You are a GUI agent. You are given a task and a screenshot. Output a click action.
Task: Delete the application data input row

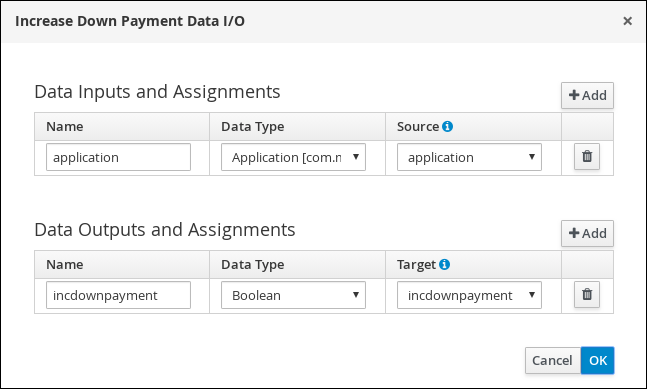click(587, 157)
